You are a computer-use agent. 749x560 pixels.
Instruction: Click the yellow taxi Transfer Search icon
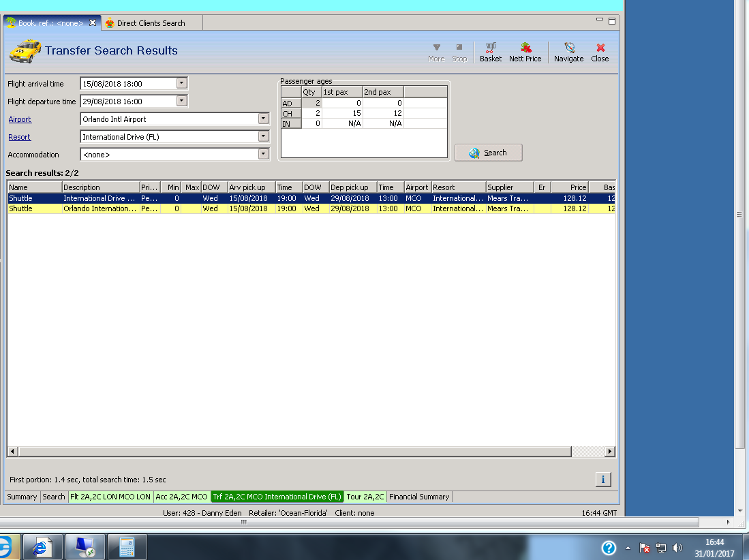(x=25, y=51)
